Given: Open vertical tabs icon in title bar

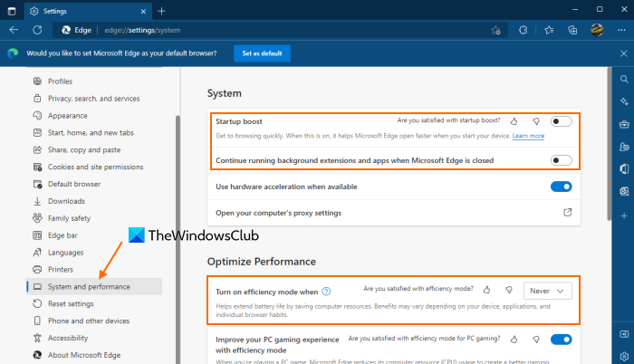Looking at the screenshot, I should tap(12, 11).
